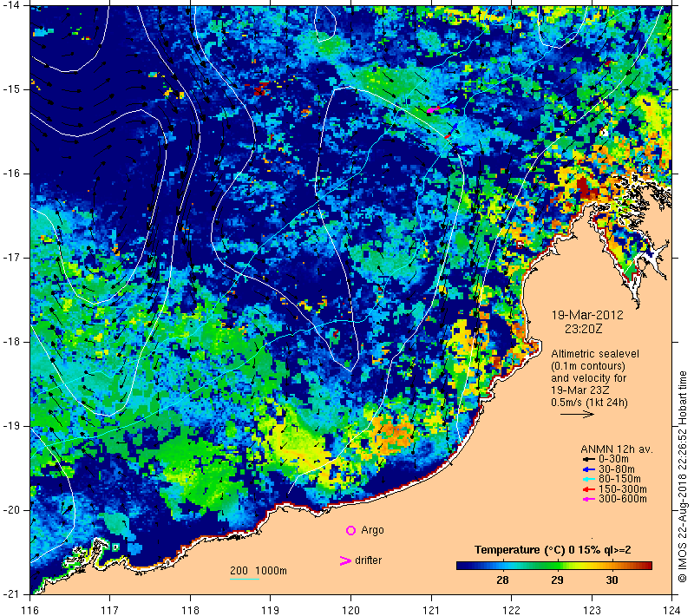
Task: Click the -15 latitude axis label
Action: point(10,89)
